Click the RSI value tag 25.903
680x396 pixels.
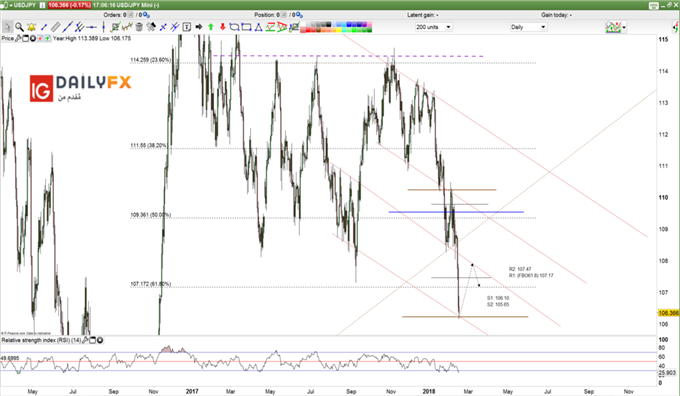667,373
